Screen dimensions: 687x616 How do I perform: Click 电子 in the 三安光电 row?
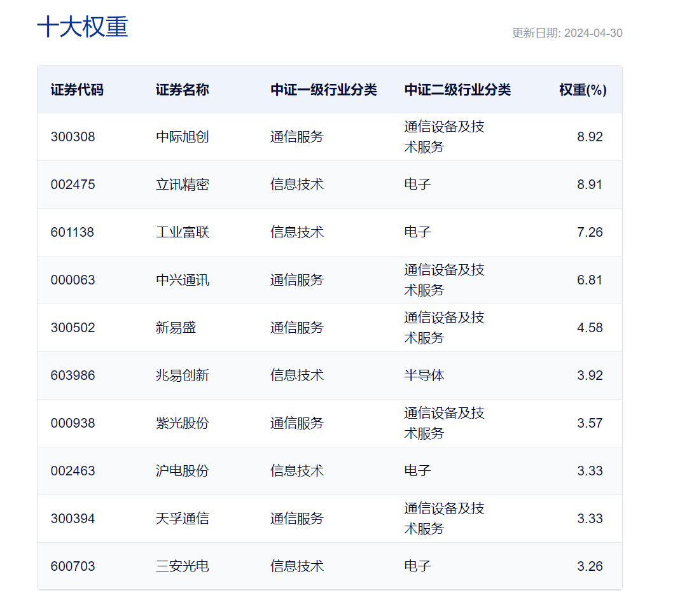pyautogui.click(x=417, y=567)
